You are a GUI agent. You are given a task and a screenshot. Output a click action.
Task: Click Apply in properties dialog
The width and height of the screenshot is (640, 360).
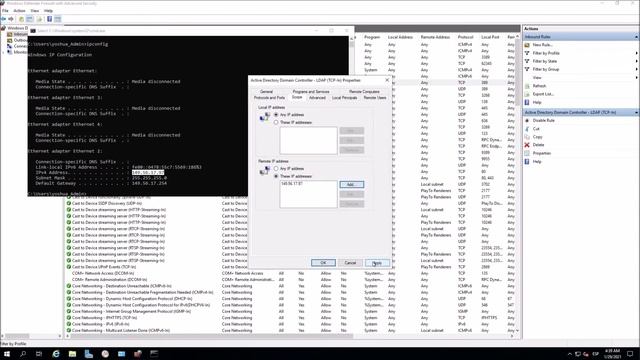coord(377,263)
